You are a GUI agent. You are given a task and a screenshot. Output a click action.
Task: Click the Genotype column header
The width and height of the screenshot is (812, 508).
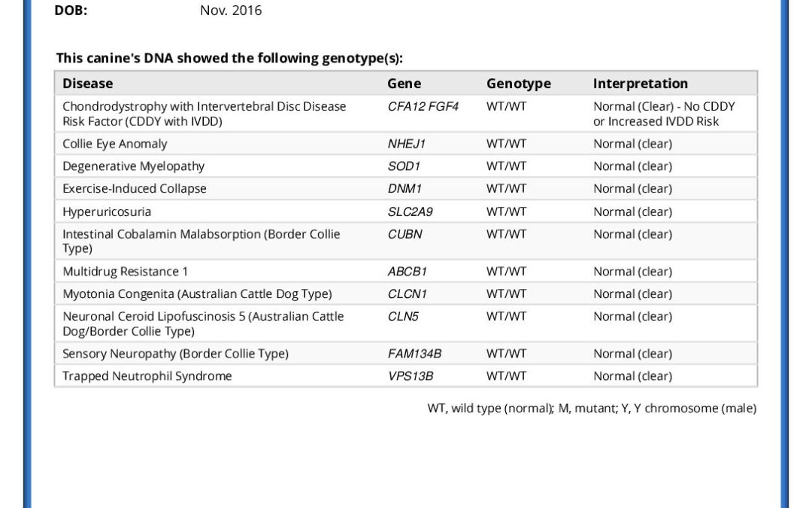[x=518, y=84]
